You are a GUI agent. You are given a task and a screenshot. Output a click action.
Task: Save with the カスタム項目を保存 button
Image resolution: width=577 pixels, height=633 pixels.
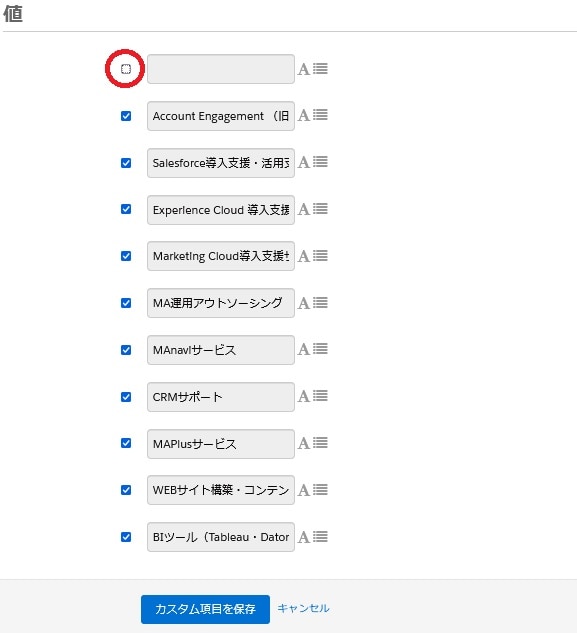coord(205,609)
